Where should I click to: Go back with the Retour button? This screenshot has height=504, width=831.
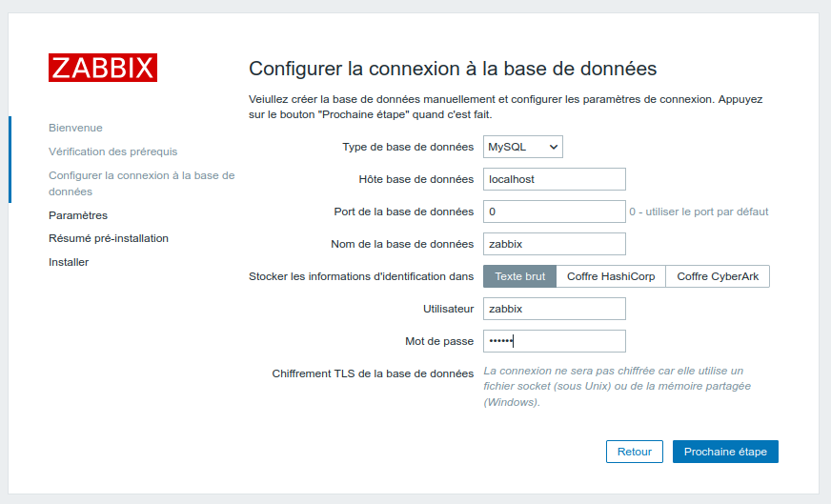(635, 452)
